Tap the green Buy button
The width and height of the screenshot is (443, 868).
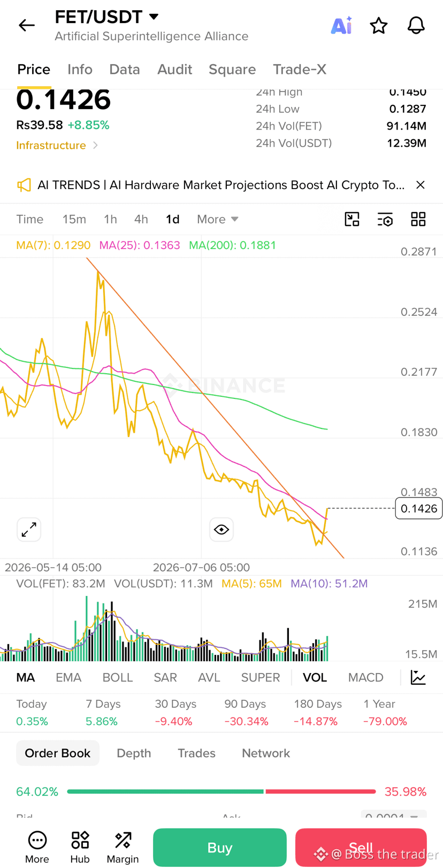[220, 848]
